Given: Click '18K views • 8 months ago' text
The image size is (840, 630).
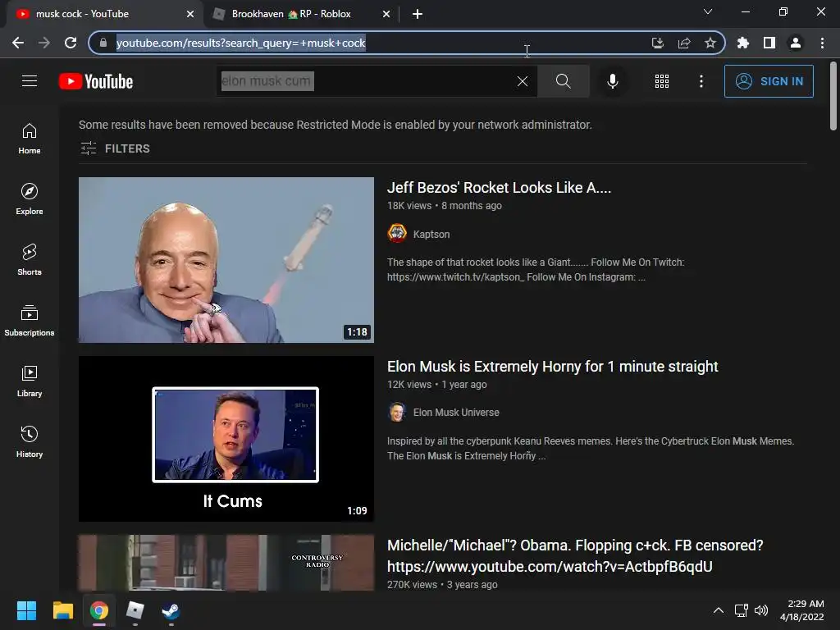Looking at the screenshot, I should click(x=445, y=206).
